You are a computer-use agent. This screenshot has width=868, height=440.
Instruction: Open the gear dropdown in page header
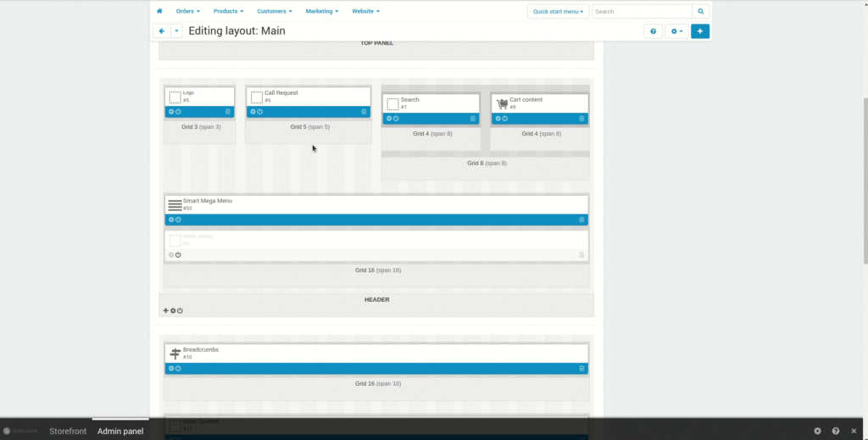(x=676, y=31)
